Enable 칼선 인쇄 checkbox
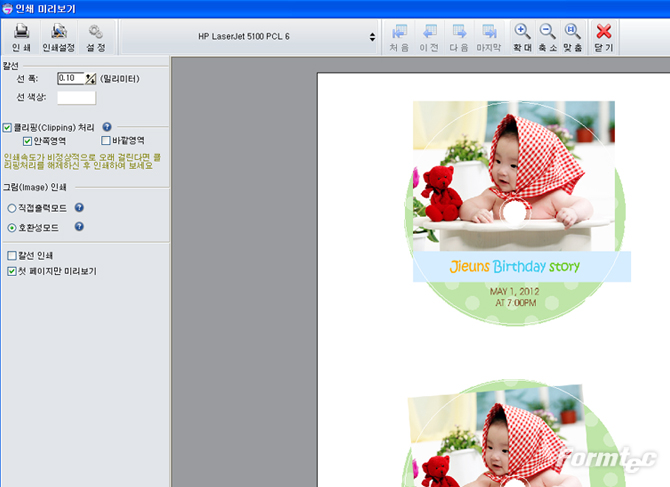This screenshot has width=670, height=487. tap(12, 255)
